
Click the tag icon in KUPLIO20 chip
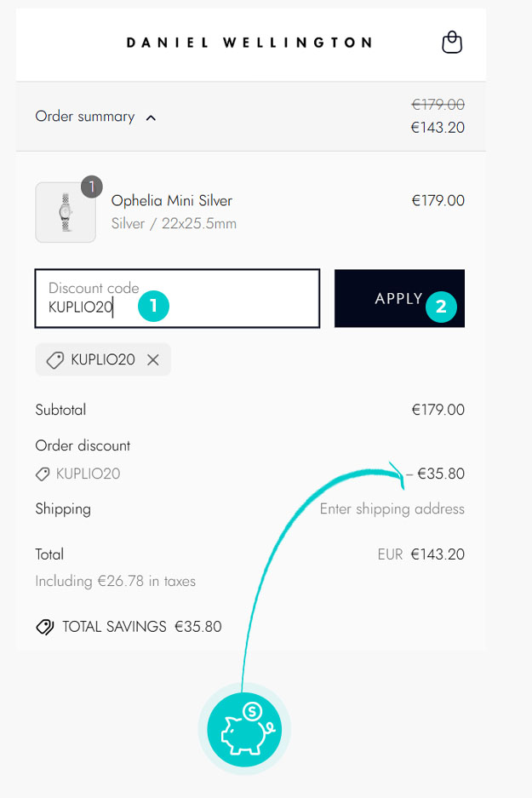point(55,360)
